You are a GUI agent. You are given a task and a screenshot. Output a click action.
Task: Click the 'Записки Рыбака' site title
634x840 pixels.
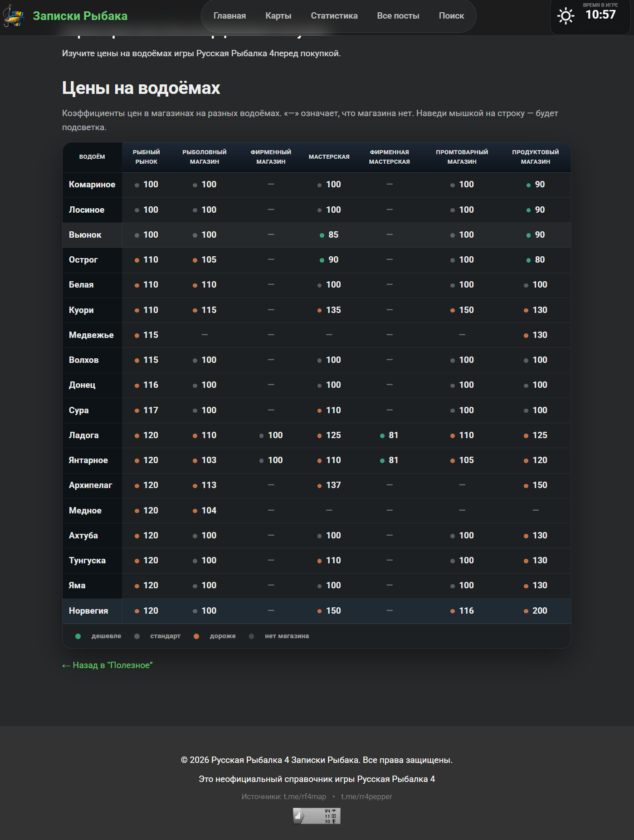tap(80, 16)
